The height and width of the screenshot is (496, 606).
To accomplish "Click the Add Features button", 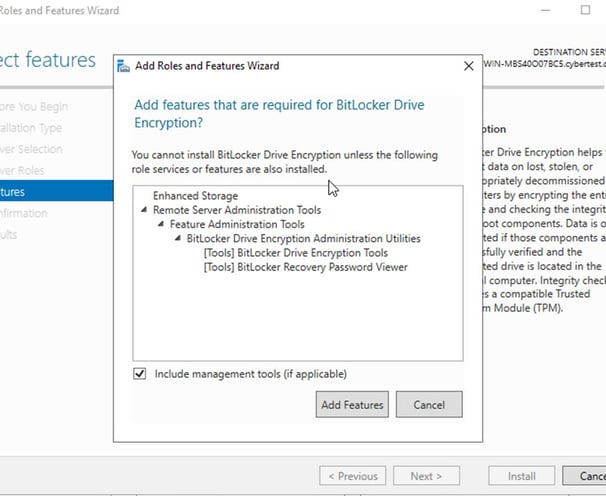I will click(x=352, y=404).
